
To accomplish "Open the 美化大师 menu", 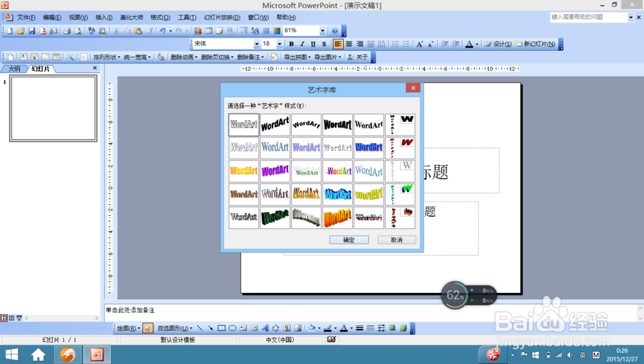I will point(131,17).
